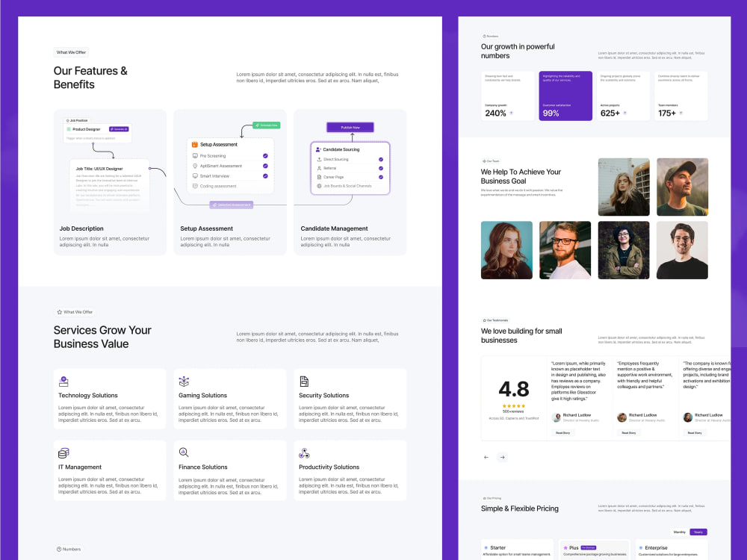Open third testimonial's Read Story button
This screenshot has height=560, width=747.
694,433
